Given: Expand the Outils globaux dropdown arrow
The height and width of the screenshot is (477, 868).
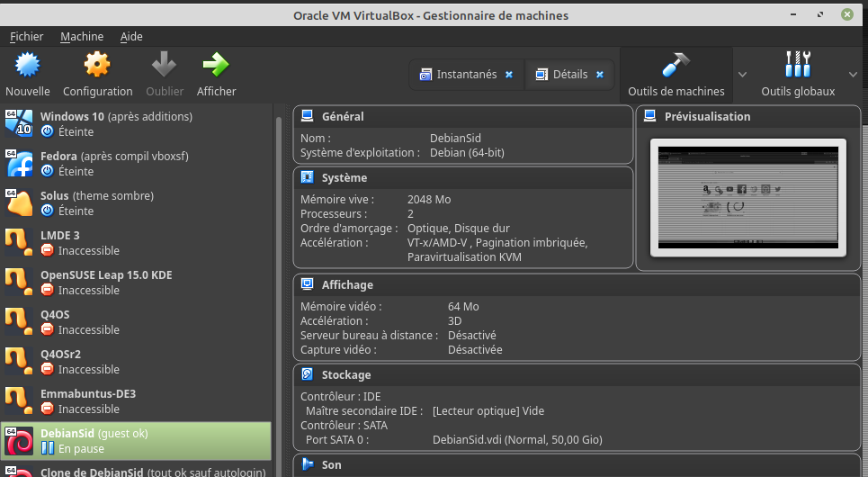Looking at the screenshot, I should [x=853, y=74].
